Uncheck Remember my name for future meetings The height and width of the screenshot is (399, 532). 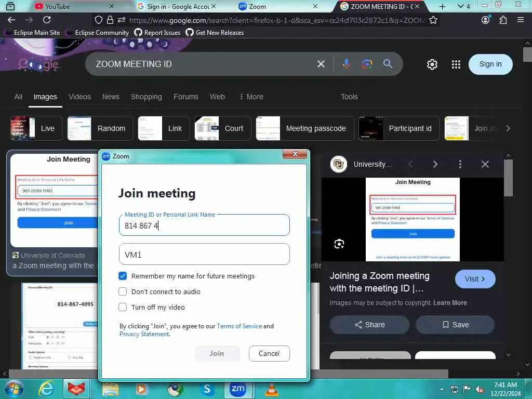coord(123,276)
